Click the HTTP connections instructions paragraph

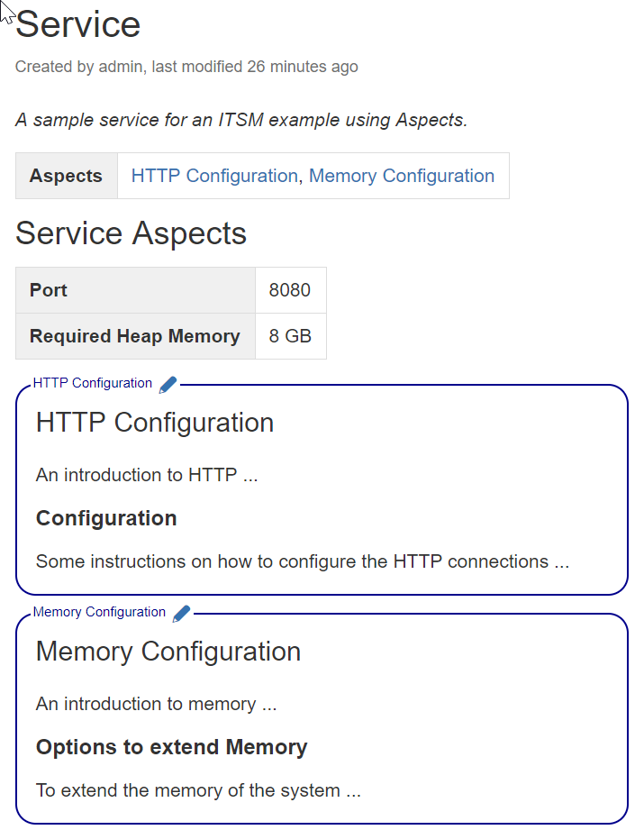pyautogui.click(x=302, y=561)
